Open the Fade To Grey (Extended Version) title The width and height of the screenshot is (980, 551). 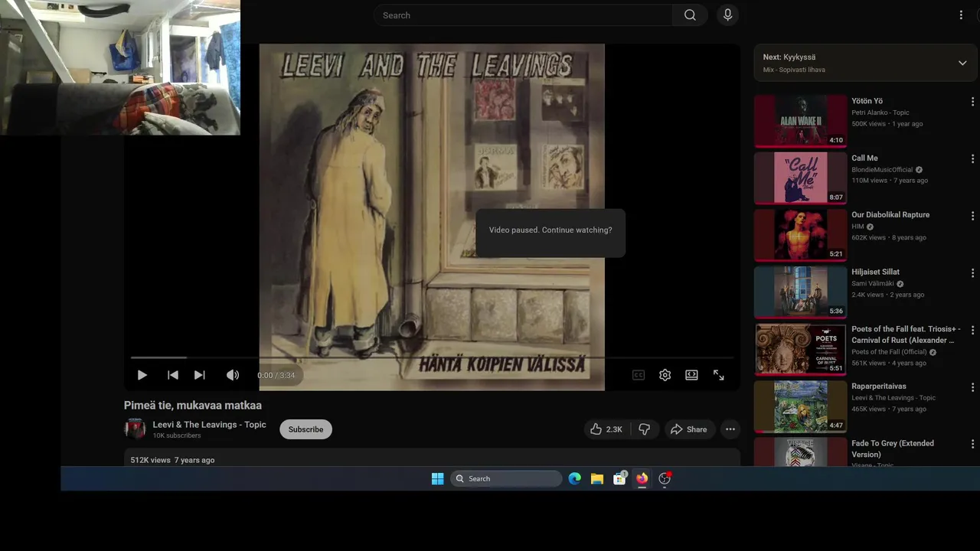click(x=893, y=449)
